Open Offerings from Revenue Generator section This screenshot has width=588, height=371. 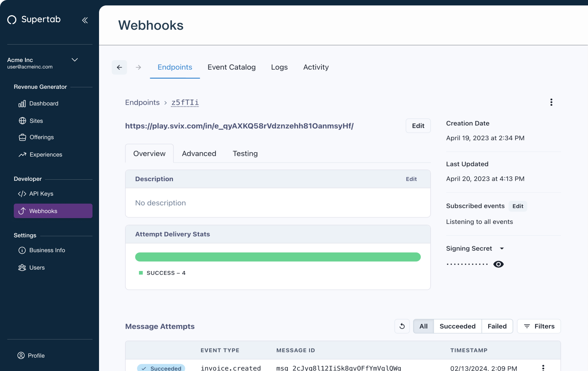22,137
